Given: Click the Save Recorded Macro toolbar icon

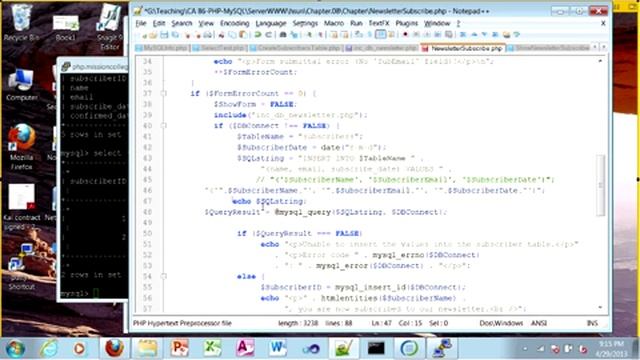Looking at the screenshot, I should (448, 35).
